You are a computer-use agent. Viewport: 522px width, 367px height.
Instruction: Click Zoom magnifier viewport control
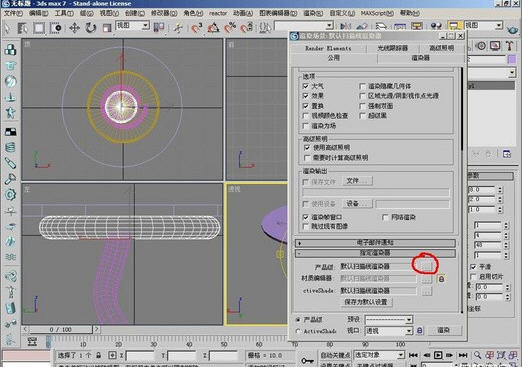click(x=477, y=355)
